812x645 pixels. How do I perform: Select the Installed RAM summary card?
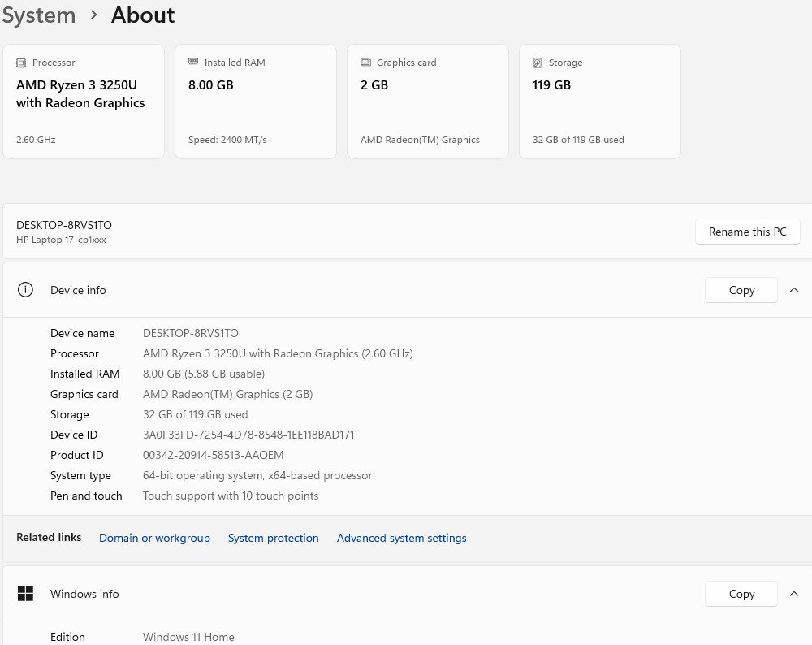(256, 102)
